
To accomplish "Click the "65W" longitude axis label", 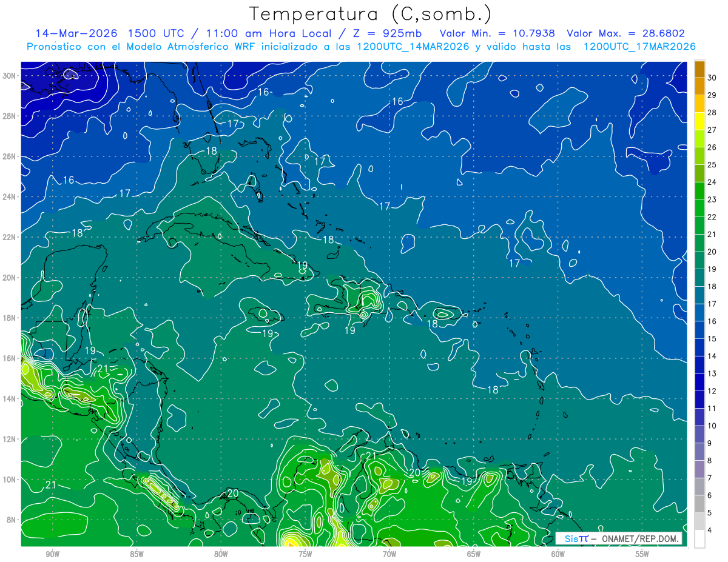I will point(474,554).
